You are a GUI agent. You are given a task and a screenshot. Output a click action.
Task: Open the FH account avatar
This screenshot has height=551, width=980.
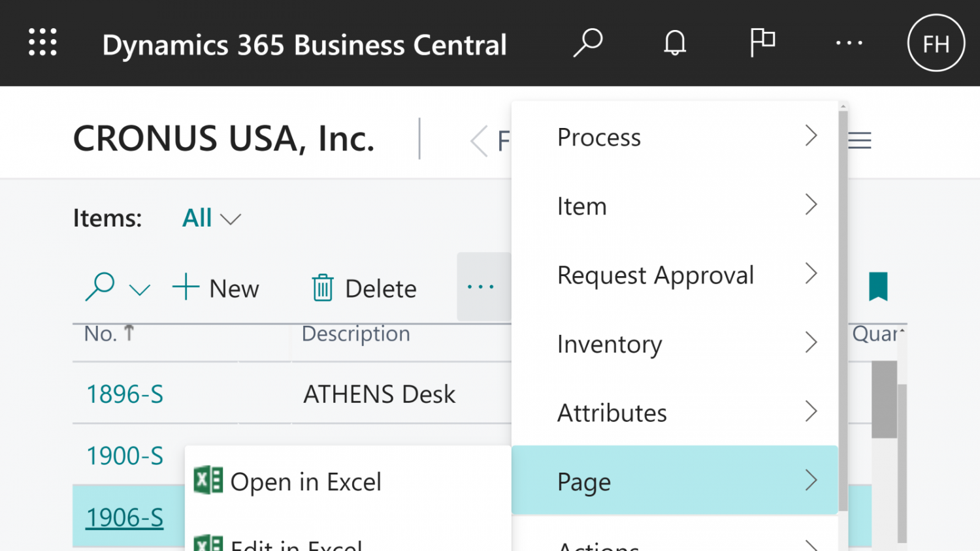(x=936, y=42)
